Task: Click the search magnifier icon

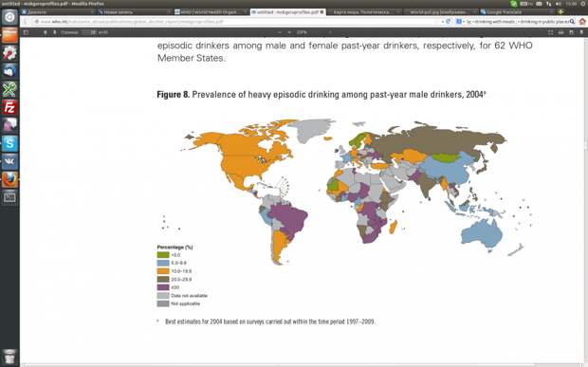Action: [x=572, y=22]
